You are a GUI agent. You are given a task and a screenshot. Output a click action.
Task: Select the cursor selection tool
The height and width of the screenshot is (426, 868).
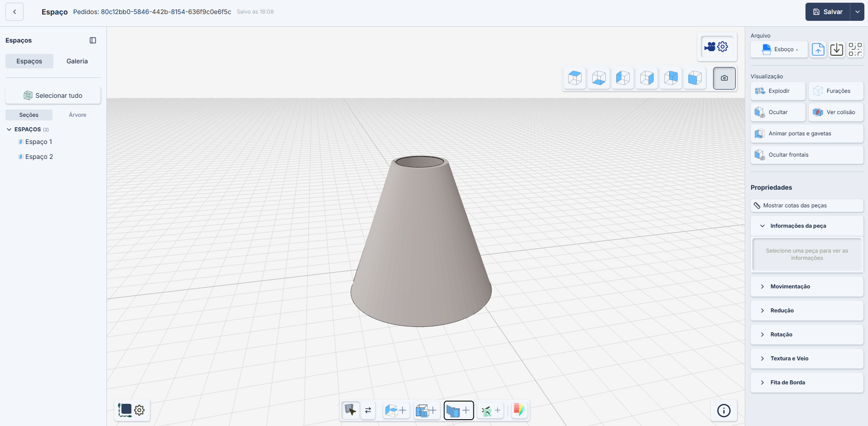pyautogui.click(x=350, y=410)
